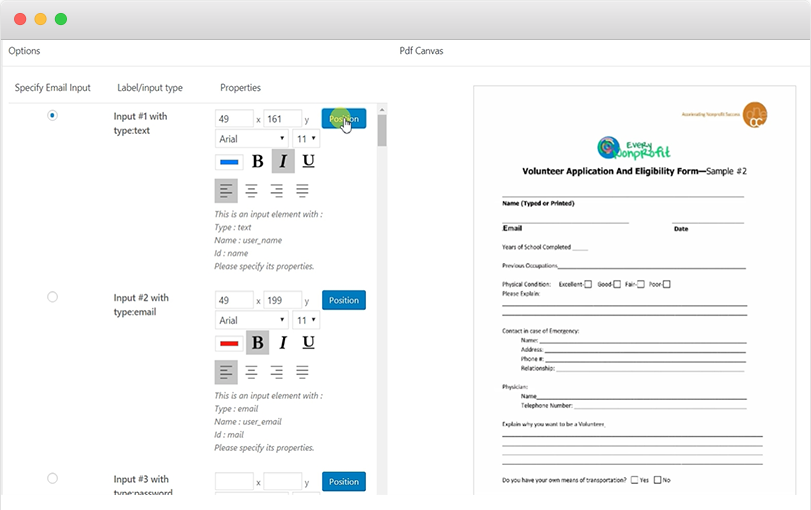Toggle bold for Input #1
The image size is (811, 510).
(x=258, y=161)
